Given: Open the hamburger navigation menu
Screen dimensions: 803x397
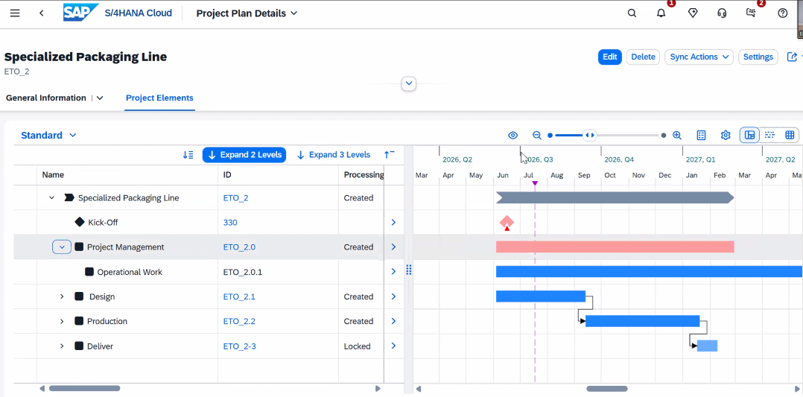Looking at the screenshot, I should 15,13.
